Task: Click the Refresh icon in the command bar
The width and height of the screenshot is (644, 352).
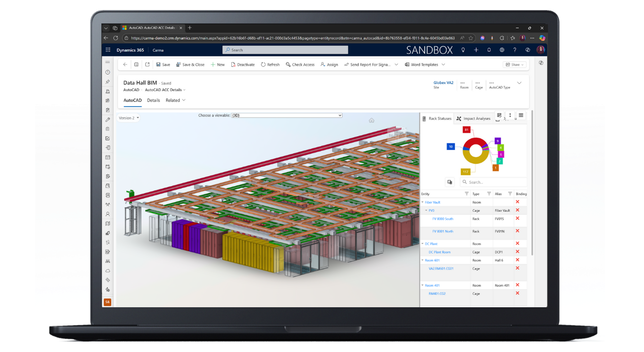Action: [262, 64]
